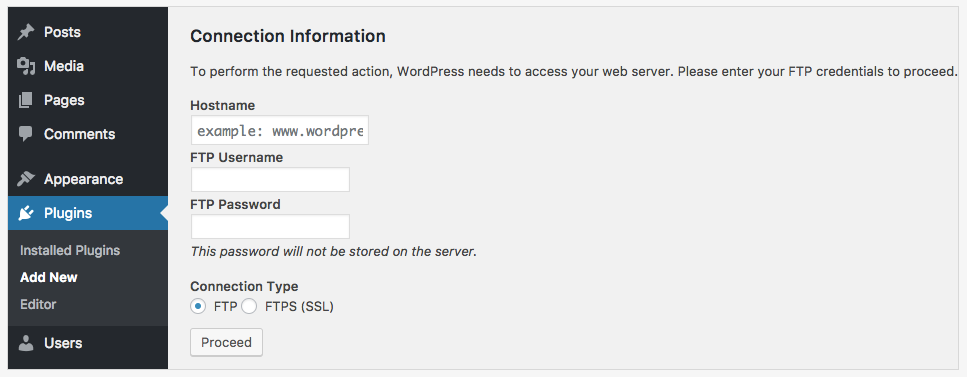Image resolution: width=967 pixels, height=377 pixels.
Task: Click the Users person icon
Action: (x=25, y=342)
